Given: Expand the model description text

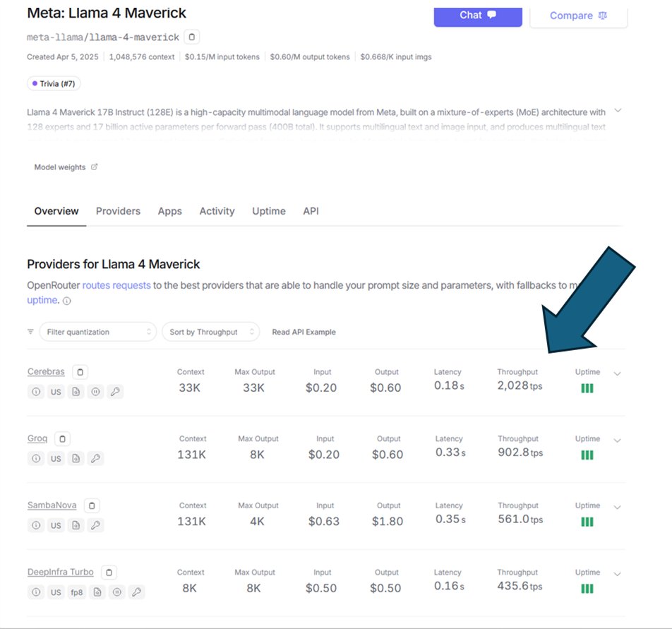Looking at the screenshot, I should click(x=618, y=111).
